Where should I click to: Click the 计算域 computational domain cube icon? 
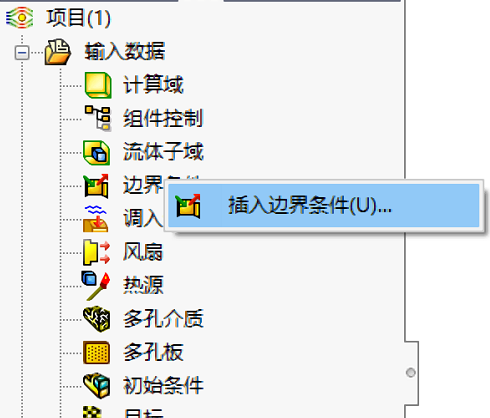tap(98, 85)
